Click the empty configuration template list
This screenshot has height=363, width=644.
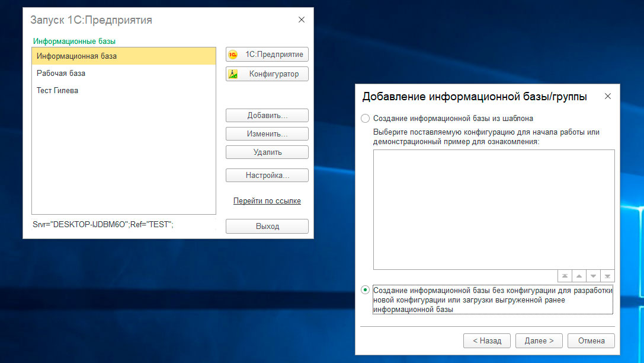coord(494,209)
